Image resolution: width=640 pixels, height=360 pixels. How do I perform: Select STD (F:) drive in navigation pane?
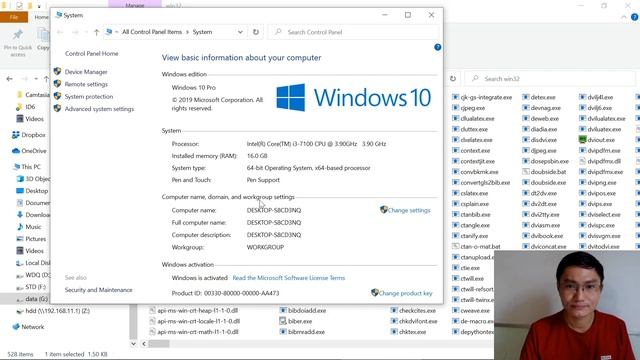pos(31,287)
